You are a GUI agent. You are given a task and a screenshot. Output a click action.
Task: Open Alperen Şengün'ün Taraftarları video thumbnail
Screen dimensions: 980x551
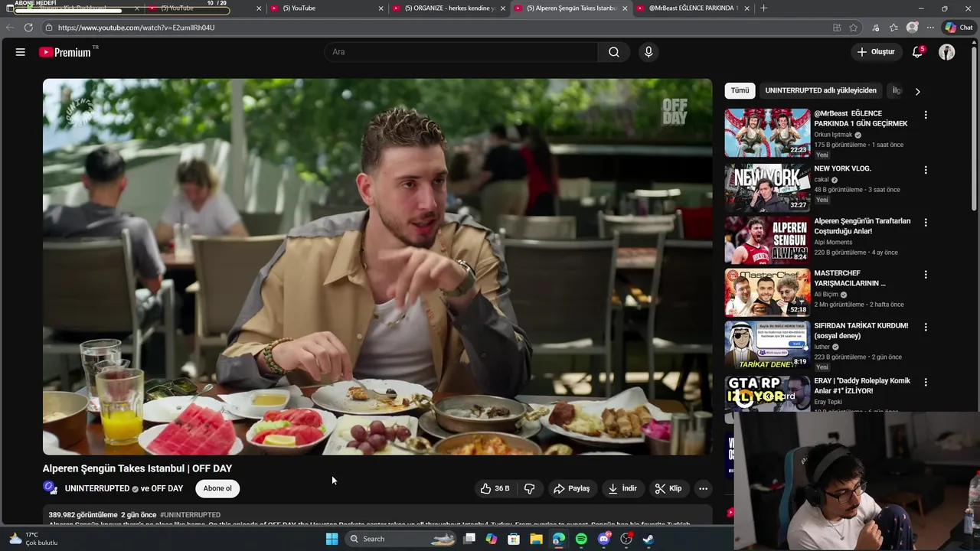[x=767, y=240]
